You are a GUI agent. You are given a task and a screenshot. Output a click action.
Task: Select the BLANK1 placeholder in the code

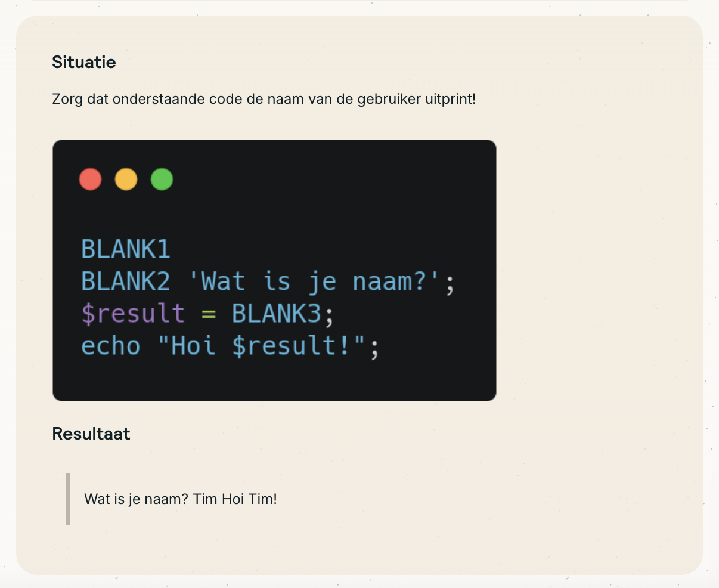click(x=126, y=249)
